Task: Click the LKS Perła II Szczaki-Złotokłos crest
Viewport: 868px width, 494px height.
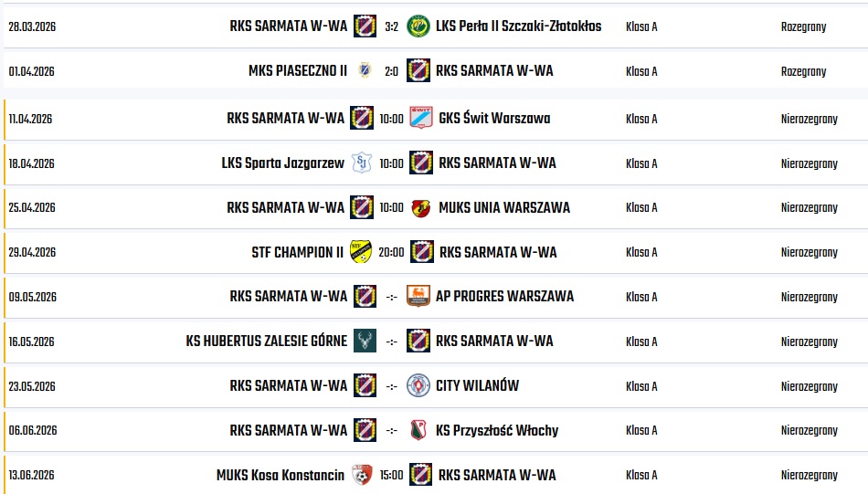Action: 418,26
